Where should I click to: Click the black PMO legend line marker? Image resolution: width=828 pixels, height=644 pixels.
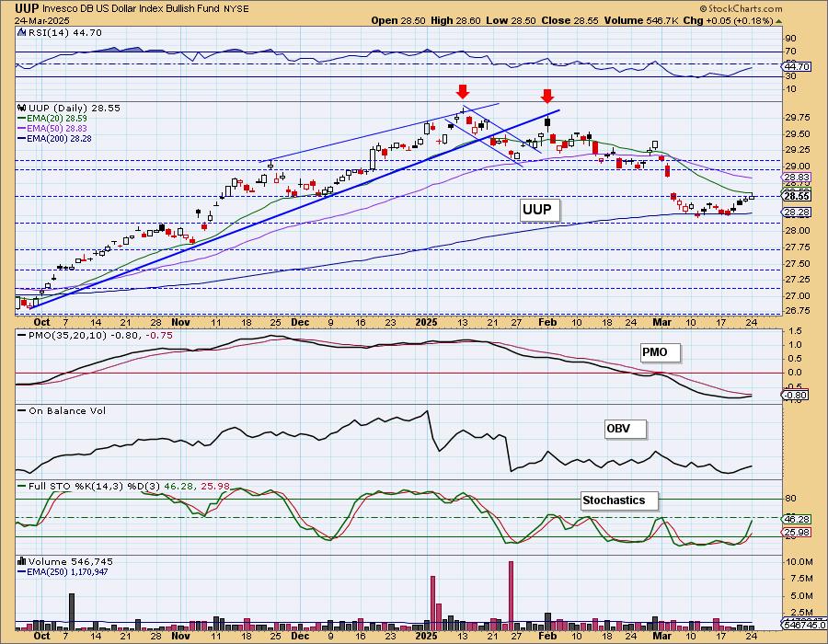click(x=22, y=335)
